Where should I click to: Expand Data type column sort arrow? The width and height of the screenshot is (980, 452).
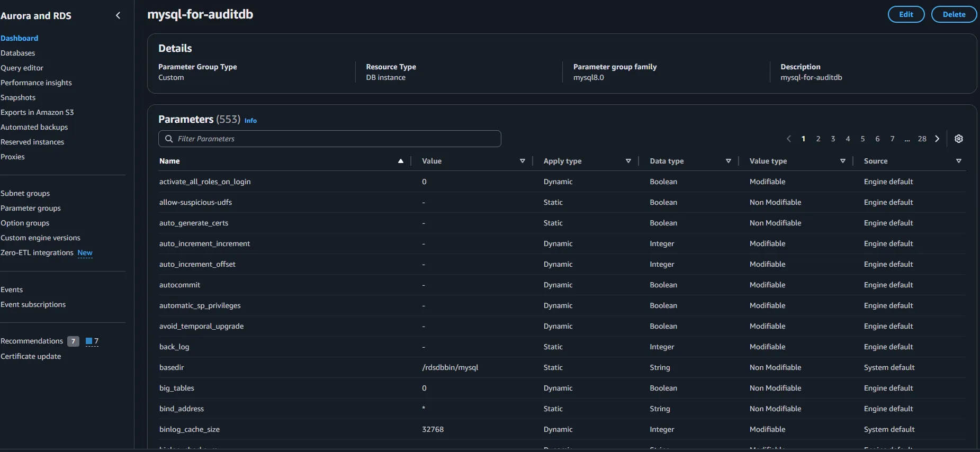(x=728, y=161)
